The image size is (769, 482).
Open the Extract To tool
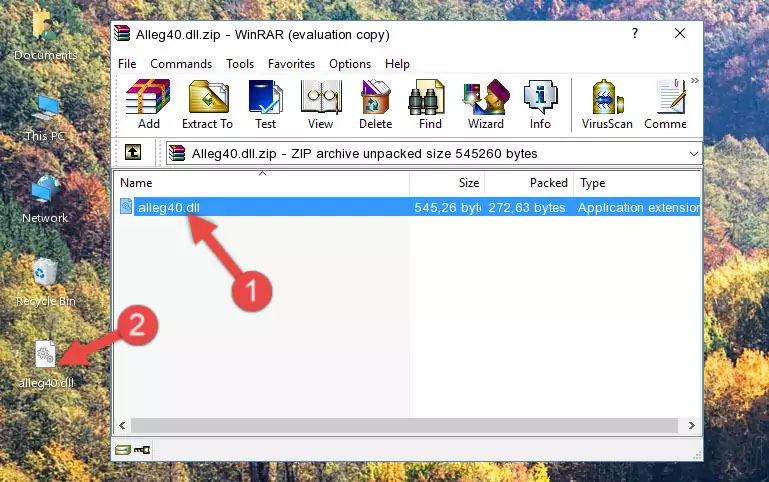207,104
